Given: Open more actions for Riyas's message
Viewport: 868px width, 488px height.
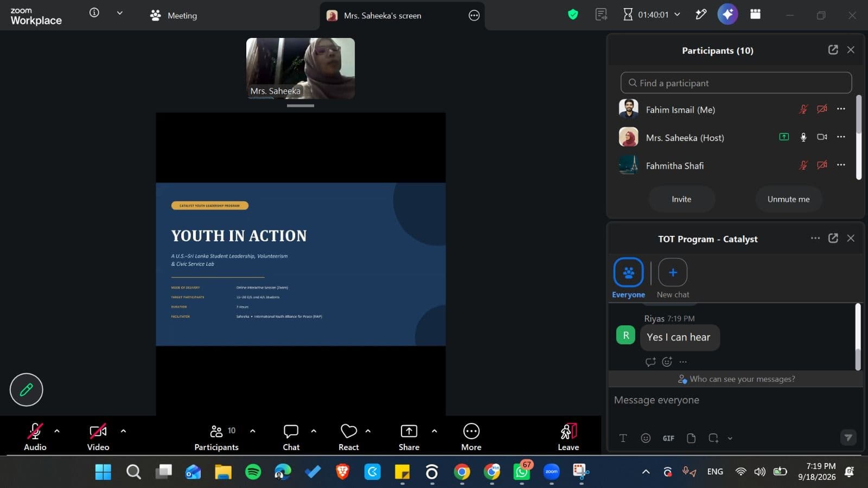Looking at the screenshot, I should [x=683, y=362].
